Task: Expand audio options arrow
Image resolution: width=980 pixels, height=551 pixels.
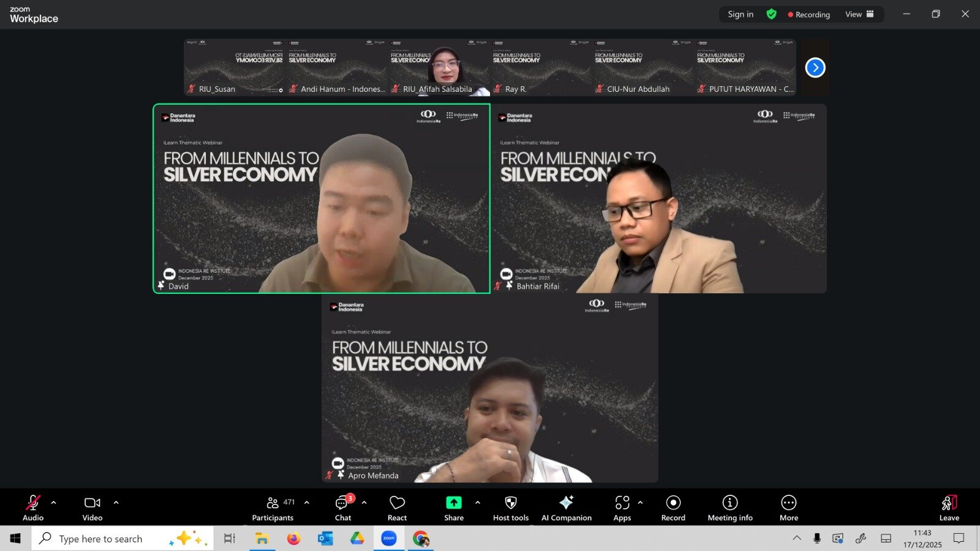Action: pyautogui.click(x=54, y=503)
